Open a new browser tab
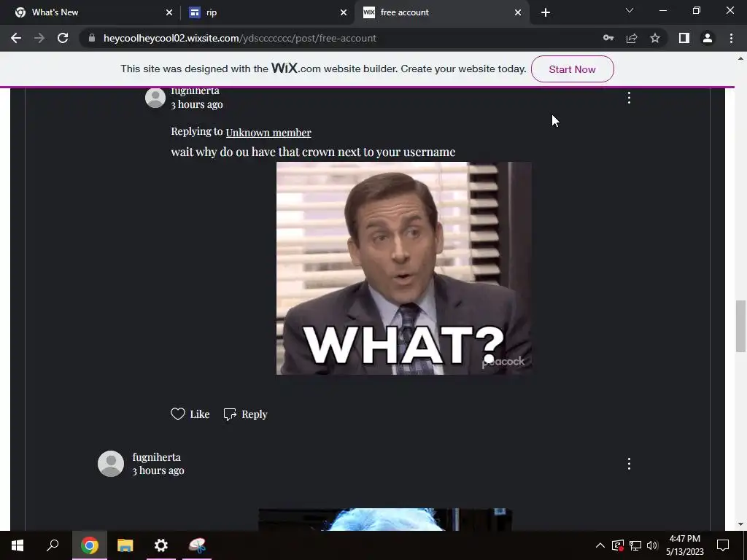The height and width of the screenshot is (560, 747). pos(546,12)
